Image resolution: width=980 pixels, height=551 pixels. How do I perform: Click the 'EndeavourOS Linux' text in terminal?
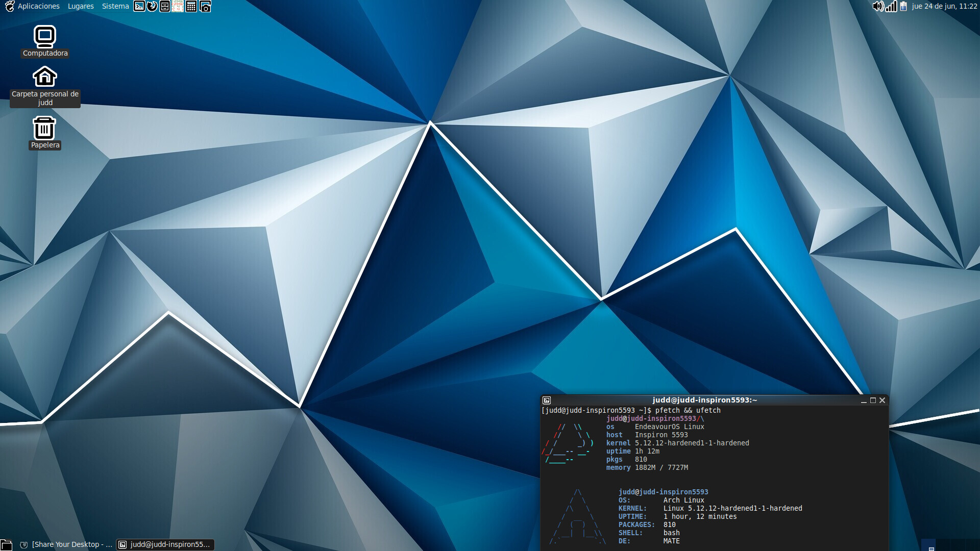click(x=669, y=427)
